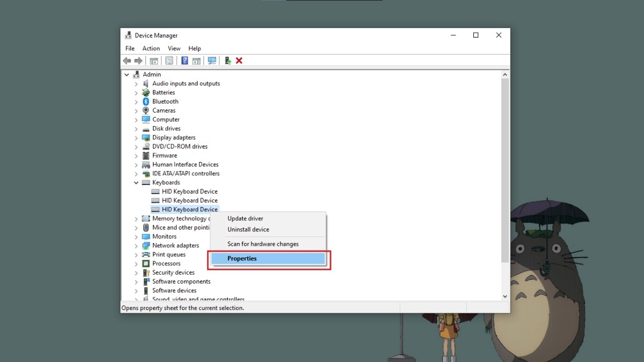The height and width of the screenshot is (362, 644).
Task: Click the Human Interface Devices icon
Action: 145,165
